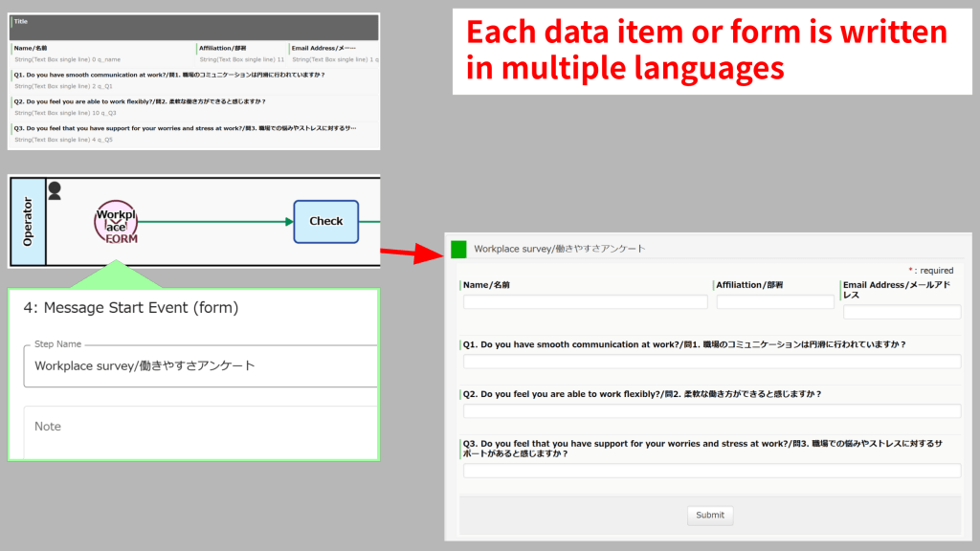Click the Affiliattion/部署 input in survey form
Viewport: 980px width, 551px height.
tap(775, 301)
